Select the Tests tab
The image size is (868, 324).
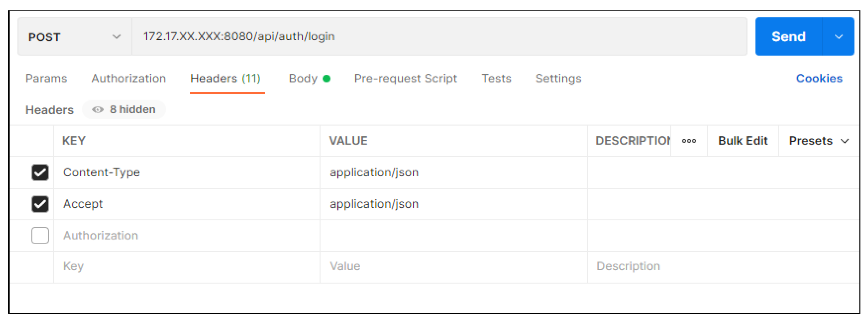coord(496,79)
